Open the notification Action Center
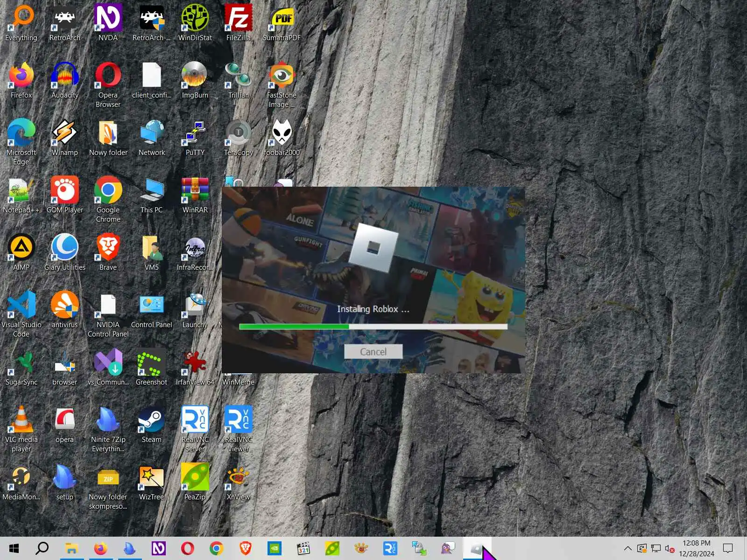Screen dimensions: 747x560 point(728,548)
